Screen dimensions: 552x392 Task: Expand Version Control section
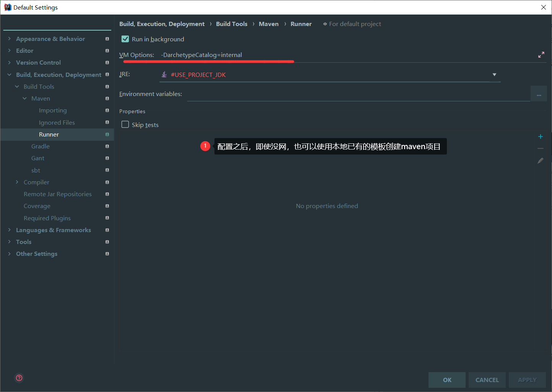9,62
